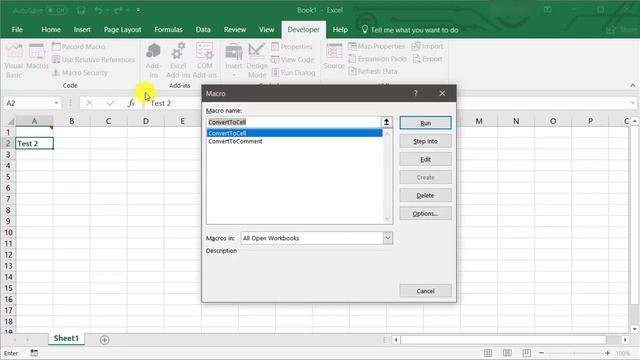Toggle Use Relative References
This screenshot has height=360, width=640.
[93, 60]
